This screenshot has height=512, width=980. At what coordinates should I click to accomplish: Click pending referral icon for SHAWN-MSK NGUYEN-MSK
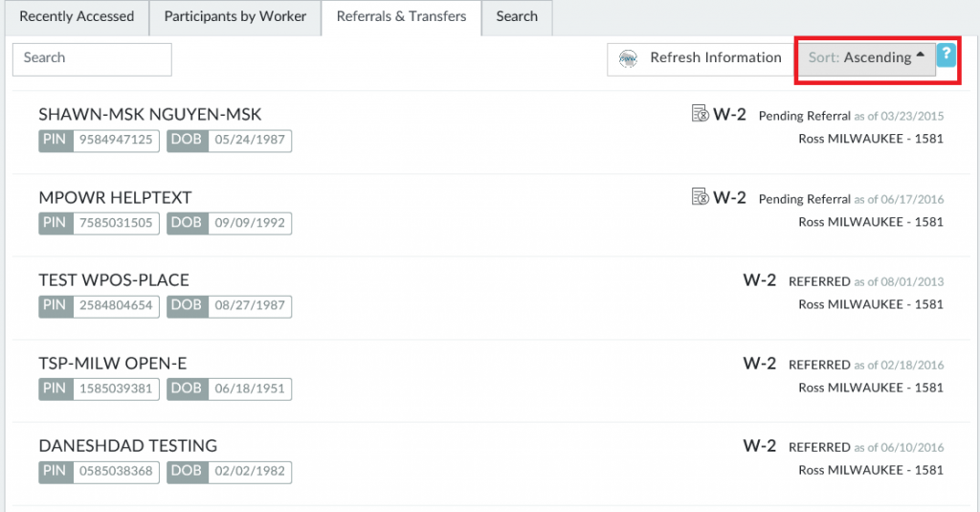point(700,115)
